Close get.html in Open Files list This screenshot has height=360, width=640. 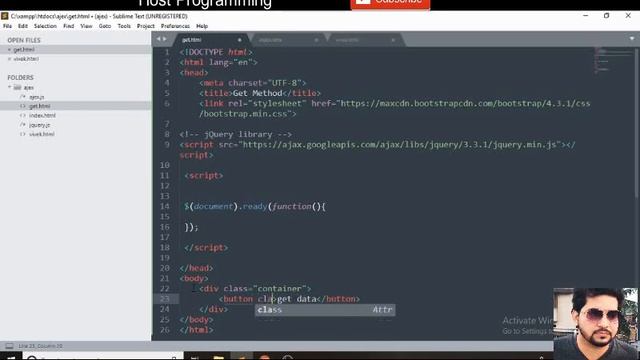[x=9, y=49]
